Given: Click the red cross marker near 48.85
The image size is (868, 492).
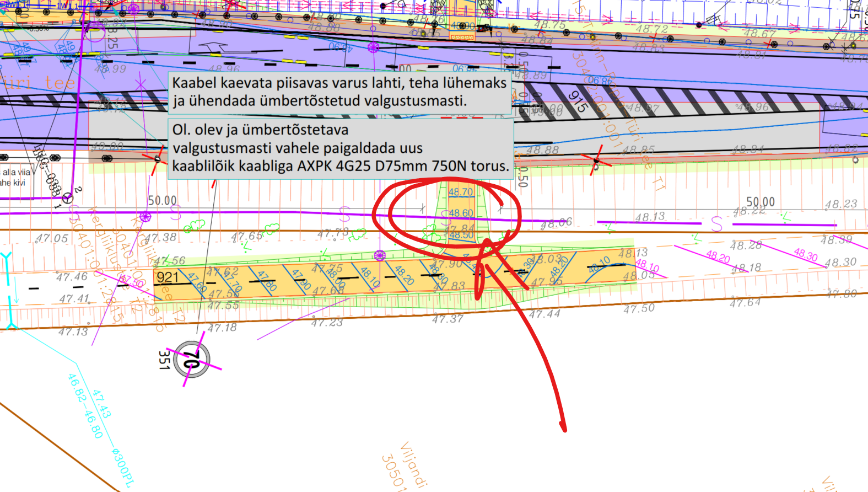Looking at the screenshot, I should (596, 161).
